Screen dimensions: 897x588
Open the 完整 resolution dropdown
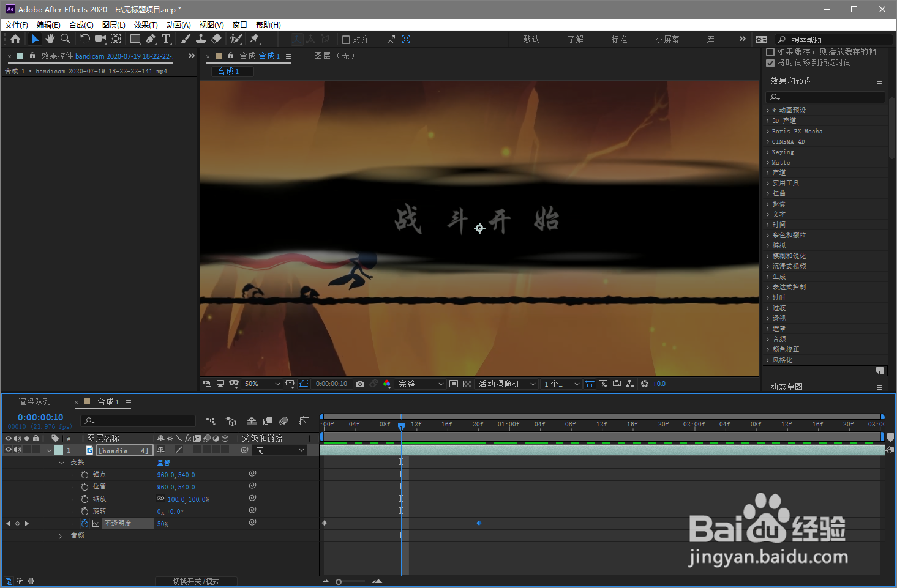pyautogui.click(x=421, y=384)
